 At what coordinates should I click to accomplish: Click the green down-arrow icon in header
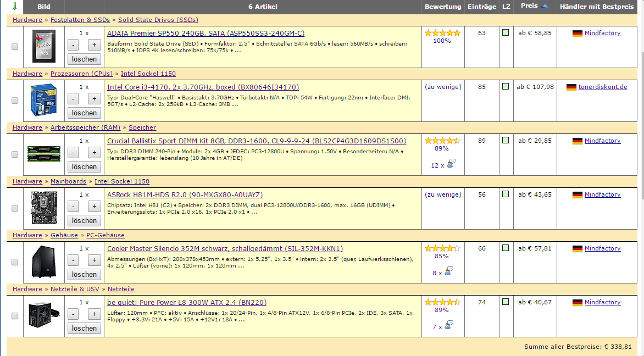(15, 6)
